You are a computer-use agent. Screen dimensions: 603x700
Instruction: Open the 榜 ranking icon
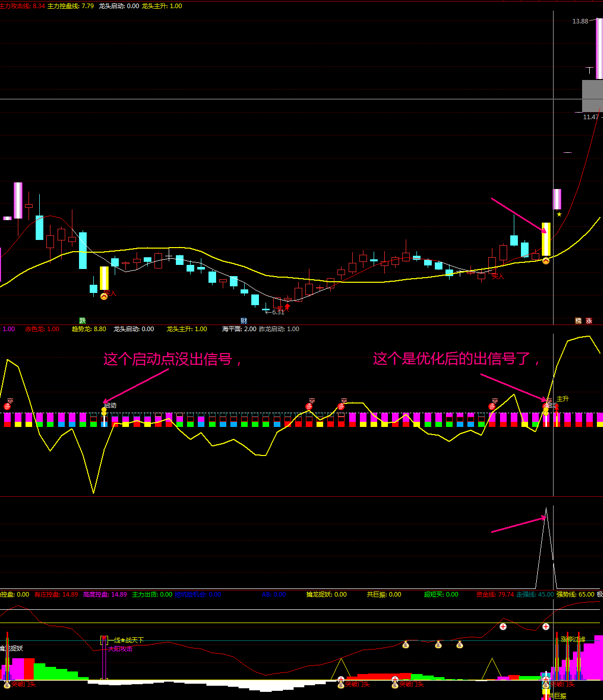click(x=579, y=321)
